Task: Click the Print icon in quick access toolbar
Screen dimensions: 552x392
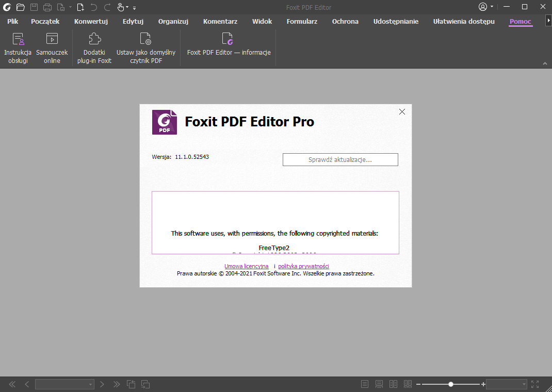Action: [x=47, y=7]
